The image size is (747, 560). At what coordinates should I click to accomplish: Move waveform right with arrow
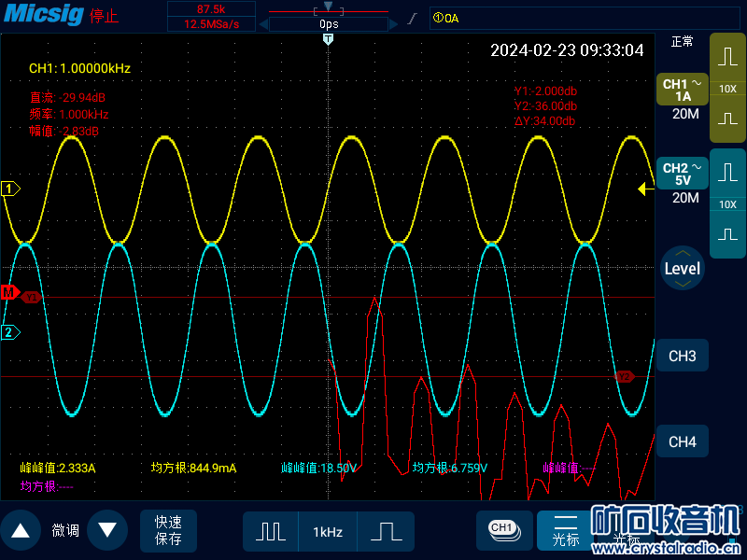pyautogui.click(x=393, y=24)
